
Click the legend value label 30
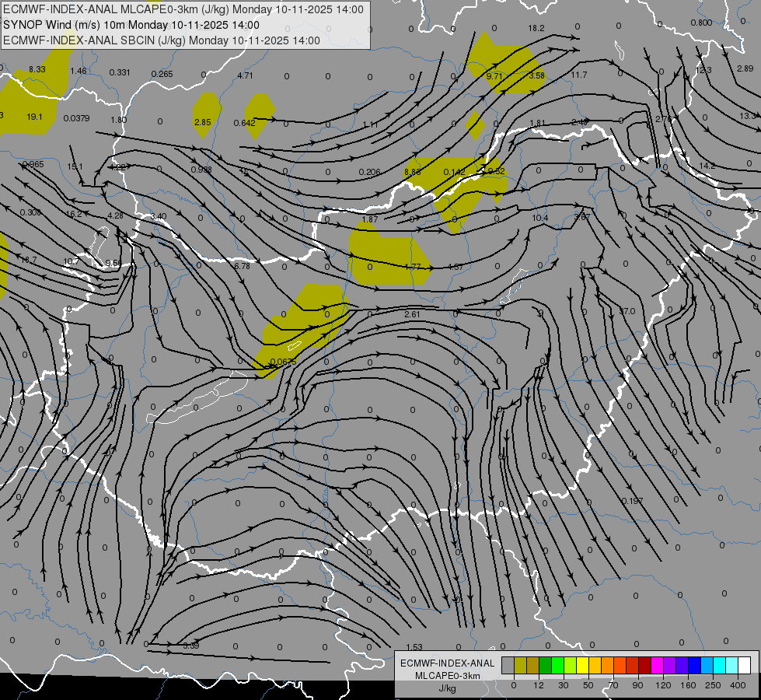[564, 685]
